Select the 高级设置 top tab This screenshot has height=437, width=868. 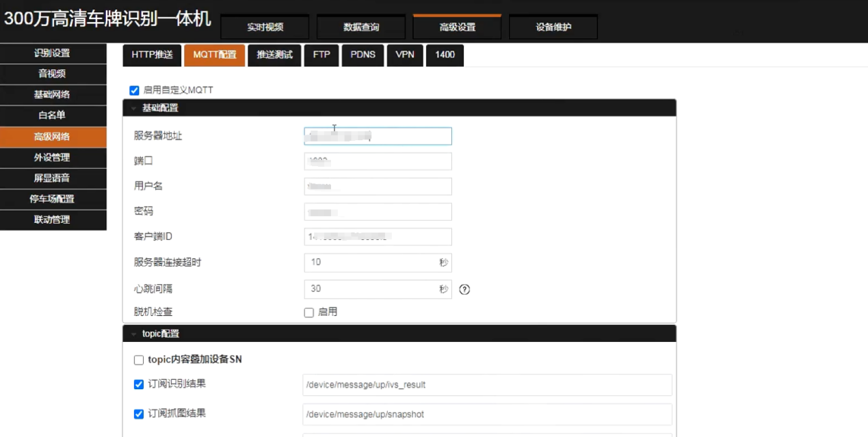coord(457,27)
